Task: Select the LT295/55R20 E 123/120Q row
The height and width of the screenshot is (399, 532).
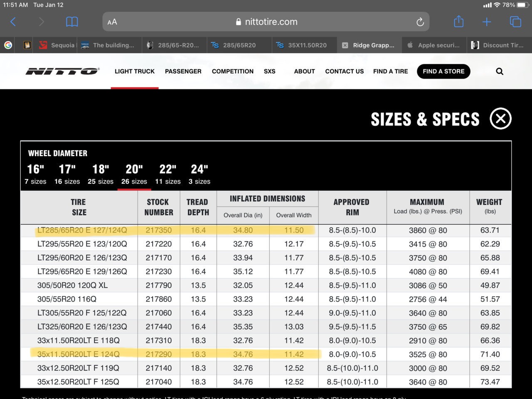Action: [x=266, y=244]
